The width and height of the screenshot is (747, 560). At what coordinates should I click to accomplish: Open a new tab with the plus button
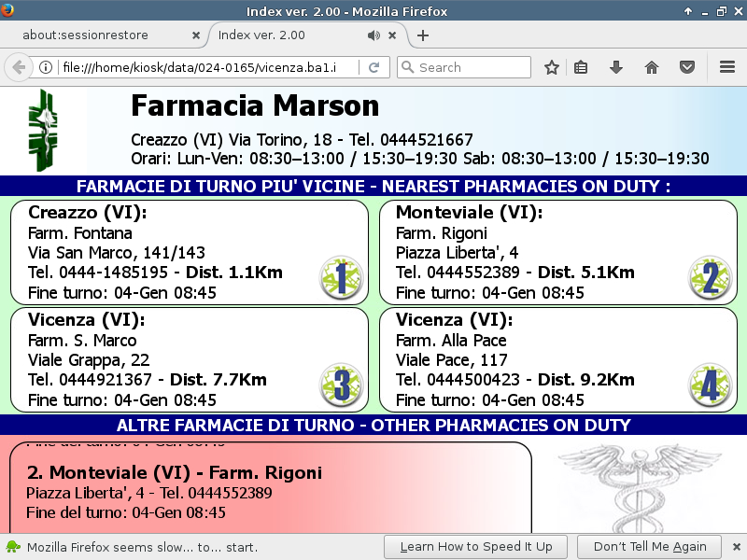423,35
